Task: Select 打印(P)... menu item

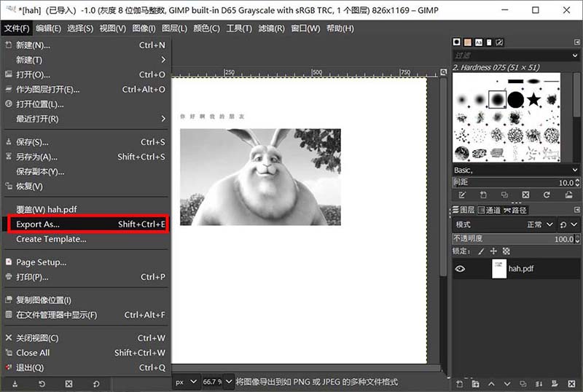Action: [85, 277]
